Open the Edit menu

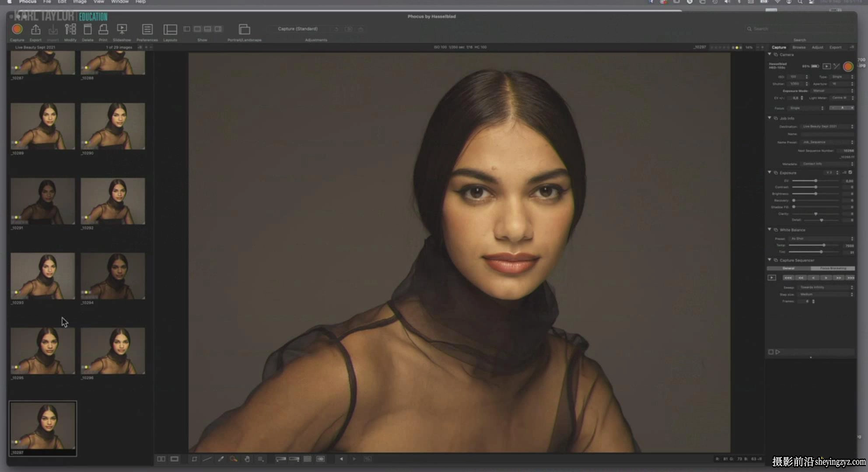62,2
